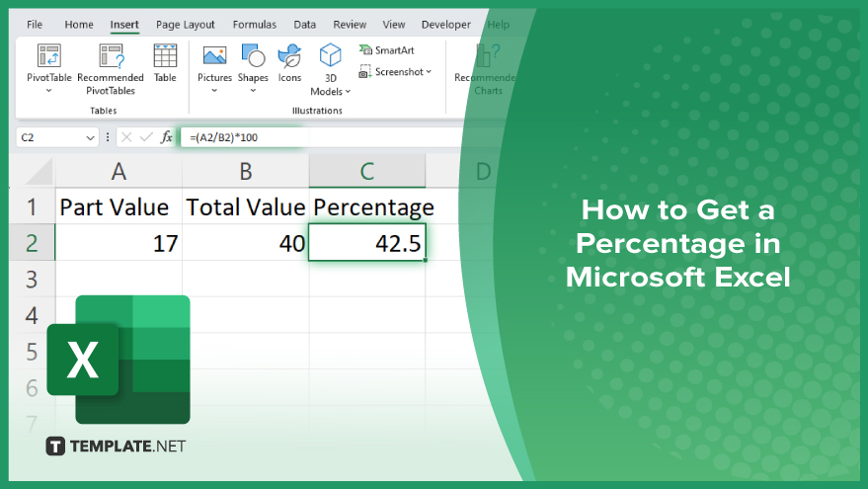Select column C header
The height and width of the screenshot is (489, 868).
pyautogui.click(x=367, y=172)
